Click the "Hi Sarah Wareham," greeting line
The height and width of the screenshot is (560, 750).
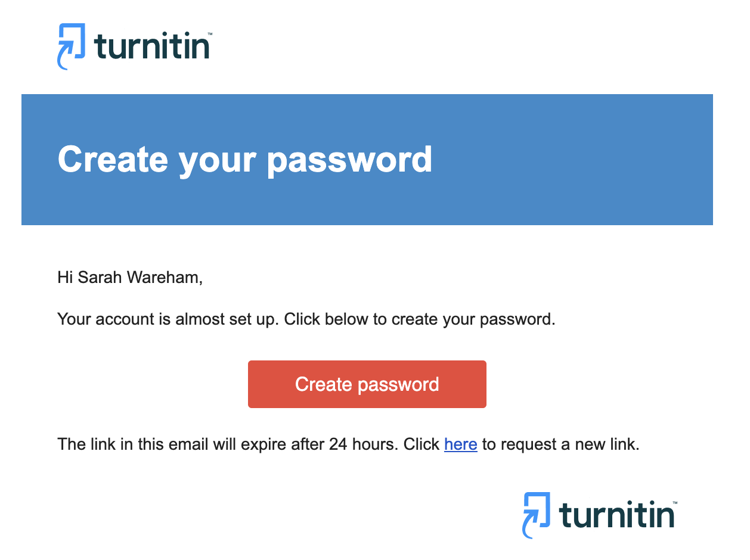tap(130, 278)
